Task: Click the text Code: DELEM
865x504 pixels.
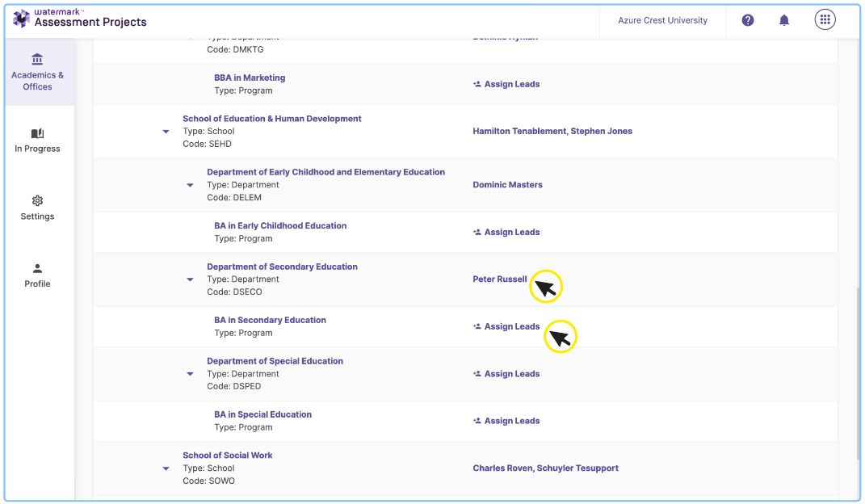Action: tap(234, 197)
